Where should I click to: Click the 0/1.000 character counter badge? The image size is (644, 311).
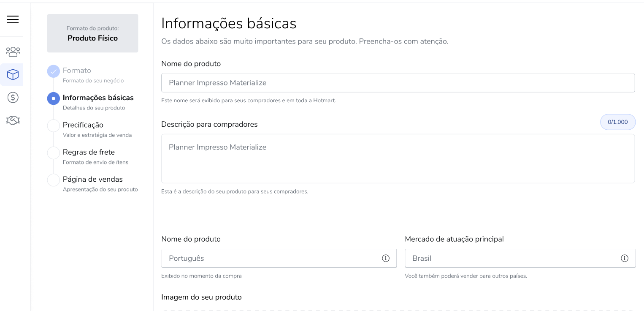(x=618, y=122)
